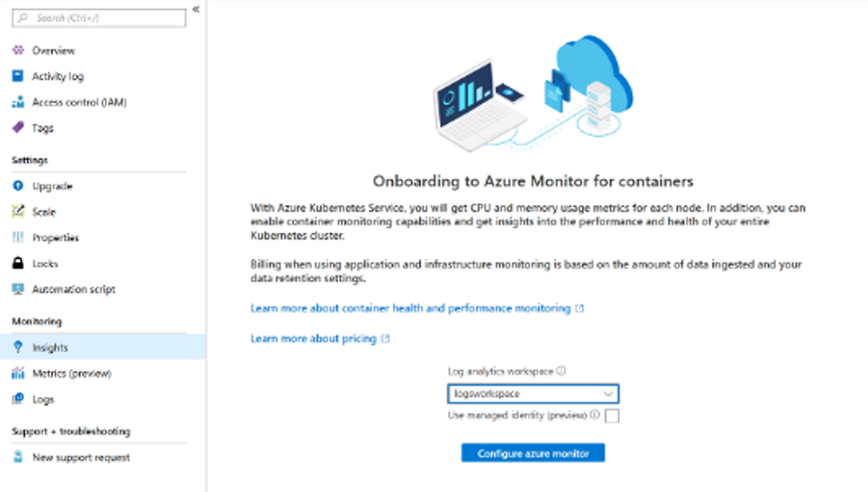Open Automation script in sidebar

[x=74, y=289]
